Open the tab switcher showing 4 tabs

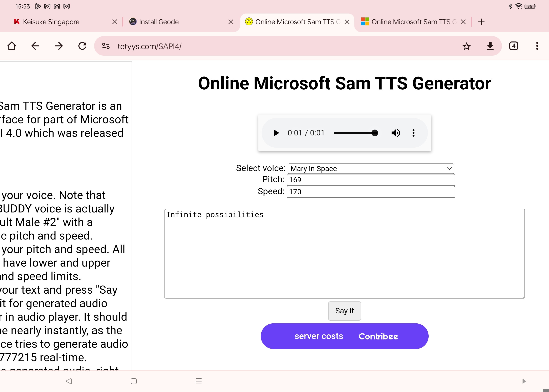pos(513,46)
